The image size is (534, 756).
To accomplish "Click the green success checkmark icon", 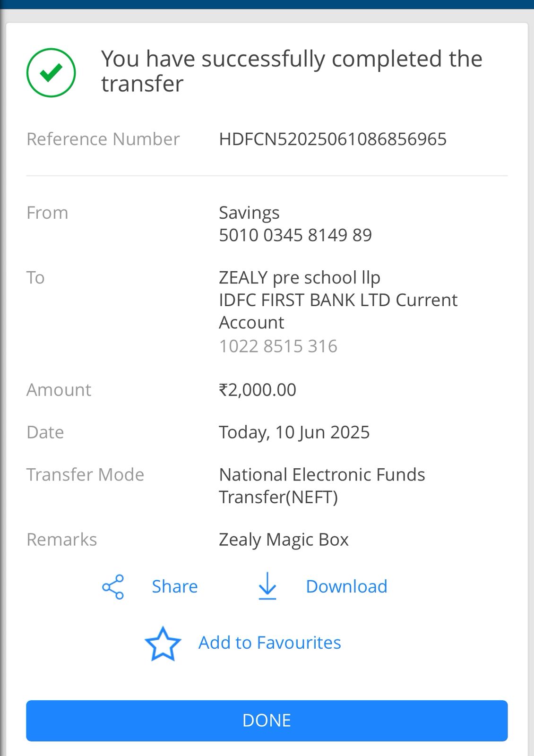I will (x=51, y=73).
